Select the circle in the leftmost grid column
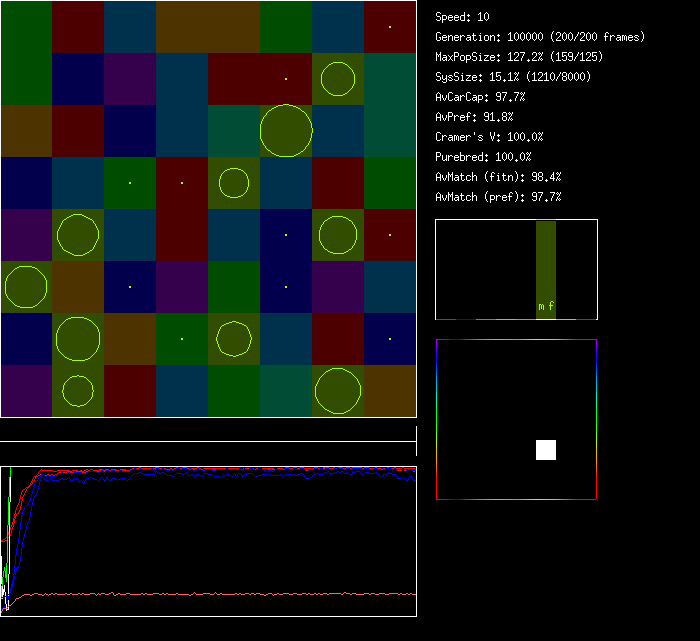 (x=26, y=287)
